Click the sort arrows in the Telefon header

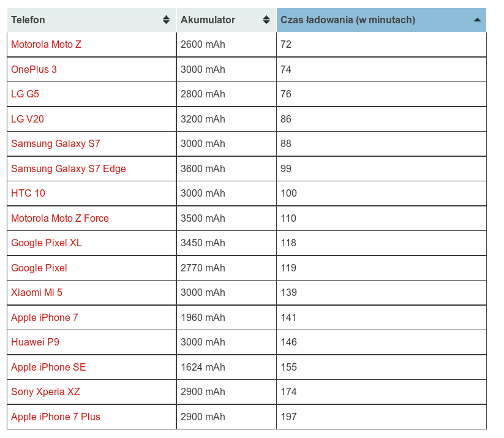166,20
